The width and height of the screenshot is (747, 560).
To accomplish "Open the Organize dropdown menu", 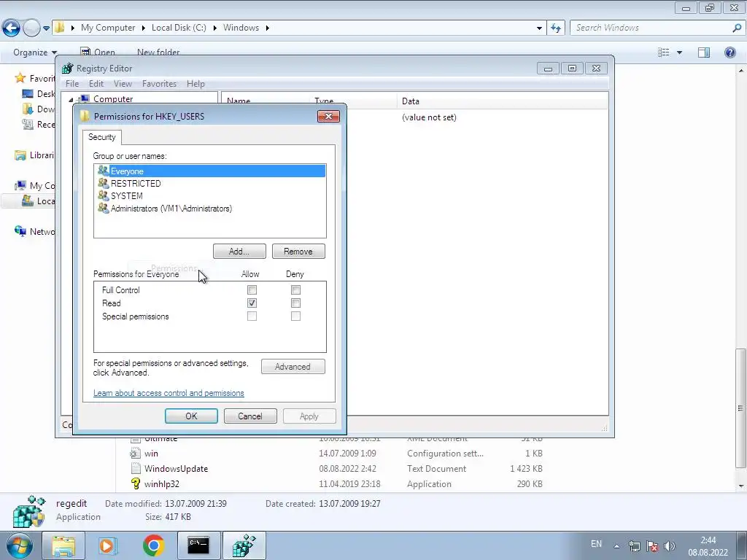I will pos(35,52).
